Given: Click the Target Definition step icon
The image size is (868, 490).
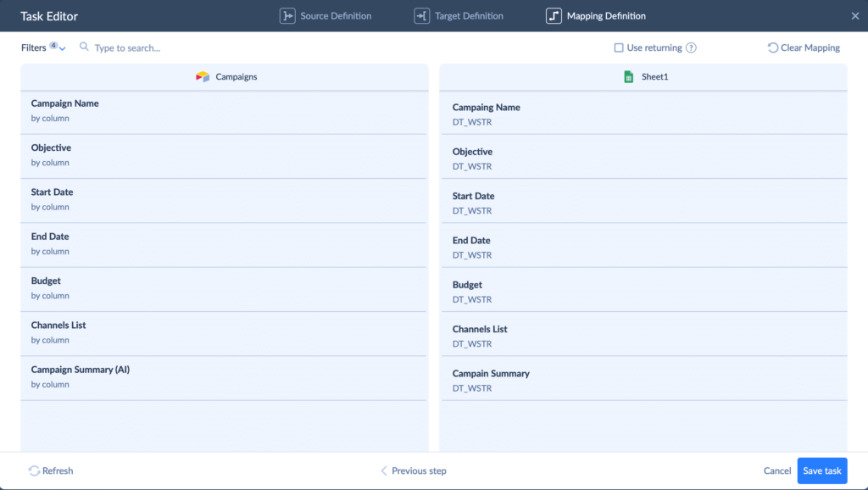Looking at the screenshot, I should (421, 16).
